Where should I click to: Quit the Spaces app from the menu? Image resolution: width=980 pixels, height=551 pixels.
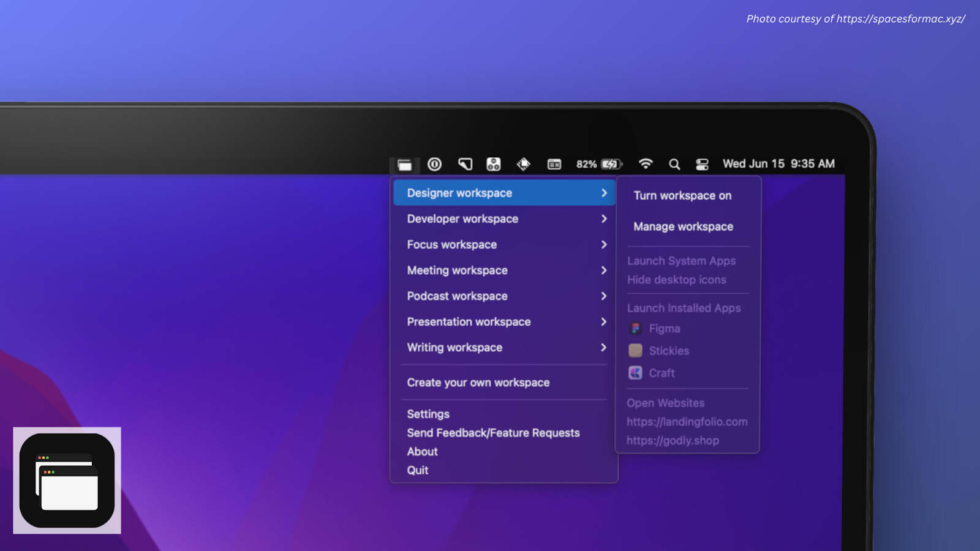pos(418,470)
